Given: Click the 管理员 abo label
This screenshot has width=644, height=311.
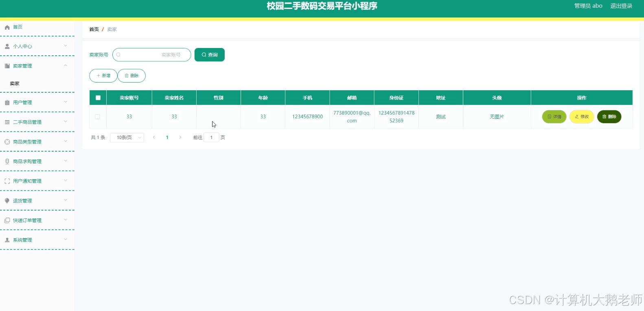Looking at the screenshot, I should pyautogui.click(x=588, y=6).
